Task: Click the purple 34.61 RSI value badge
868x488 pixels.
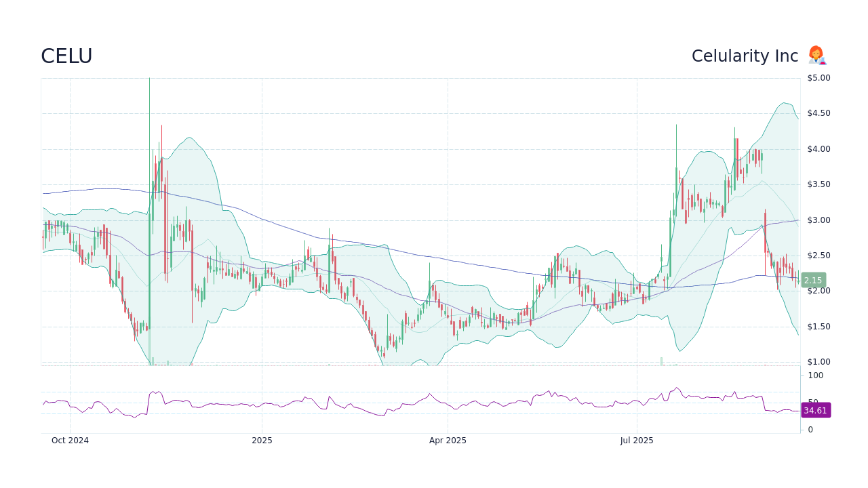Action: click(815, 410)
